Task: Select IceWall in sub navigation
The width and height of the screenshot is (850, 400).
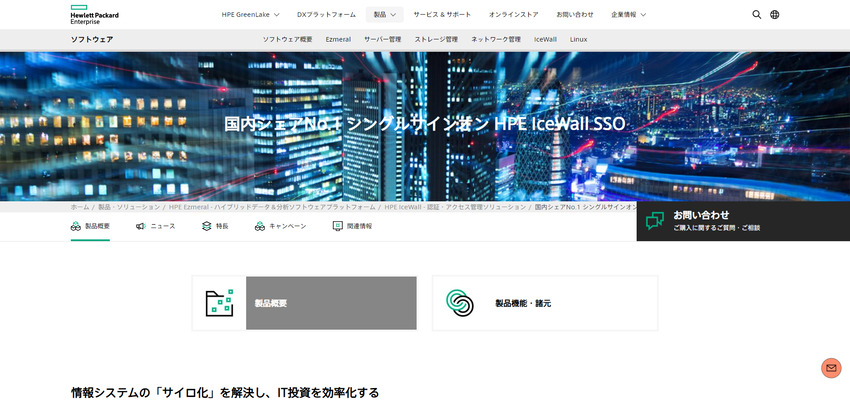Action: 545,40
